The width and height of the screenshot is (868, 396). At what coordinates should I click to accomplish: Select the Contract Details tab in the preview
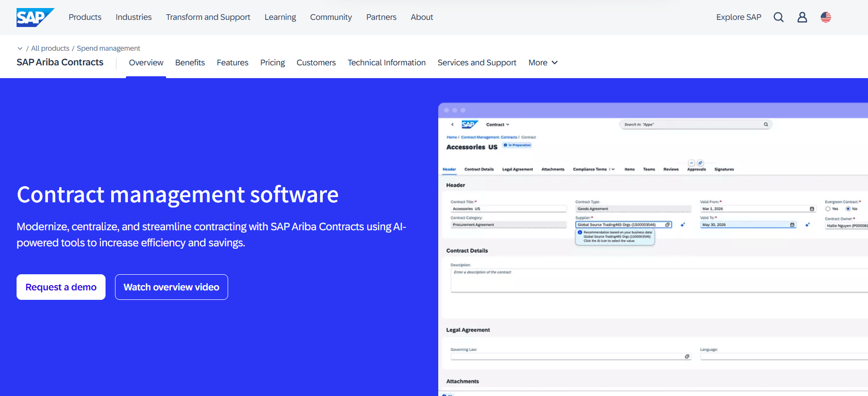479,169
